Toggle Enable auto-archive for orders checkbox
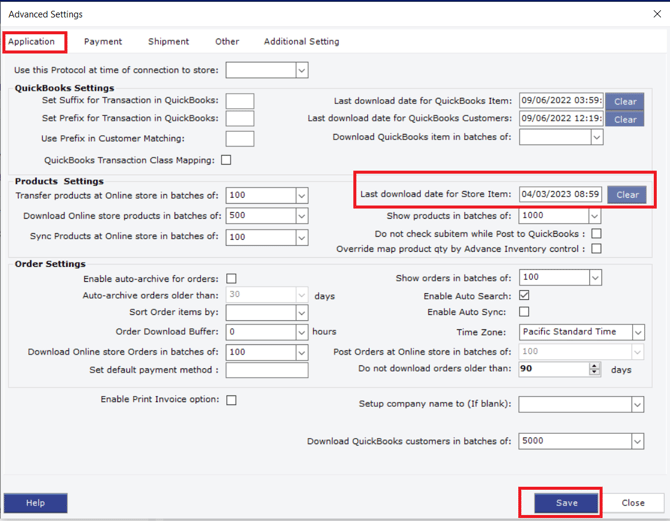Image resolution: width=670 pixels, height=521 pixels. coord(231,279)
